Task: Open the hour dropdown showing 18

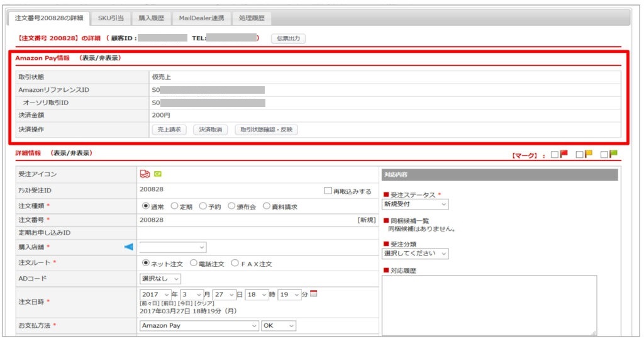Action: pyautogui.click(x=257, y=294)
